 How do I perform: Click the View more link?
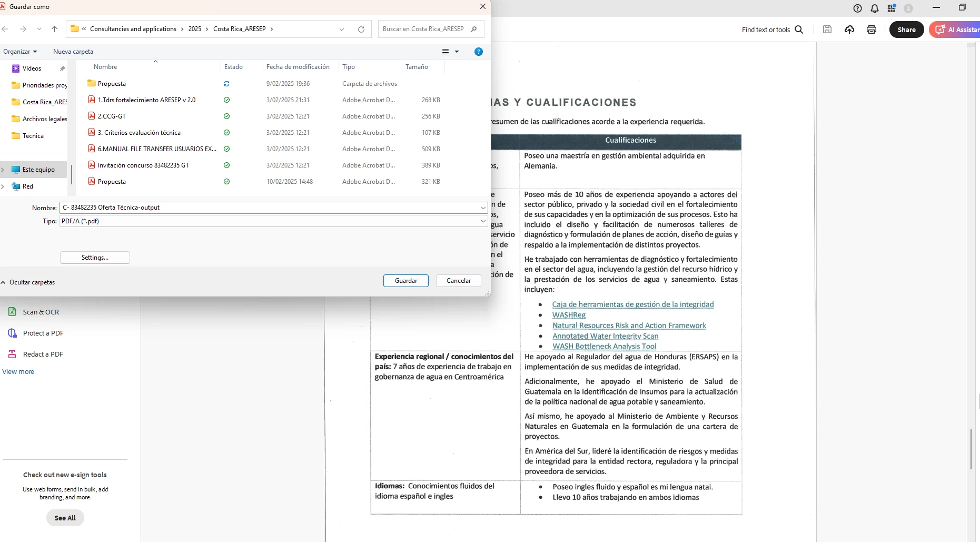point(18,372)
